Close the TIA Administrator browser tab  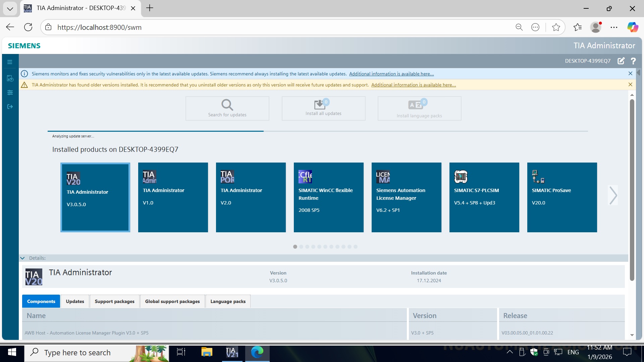click(133, 8)
